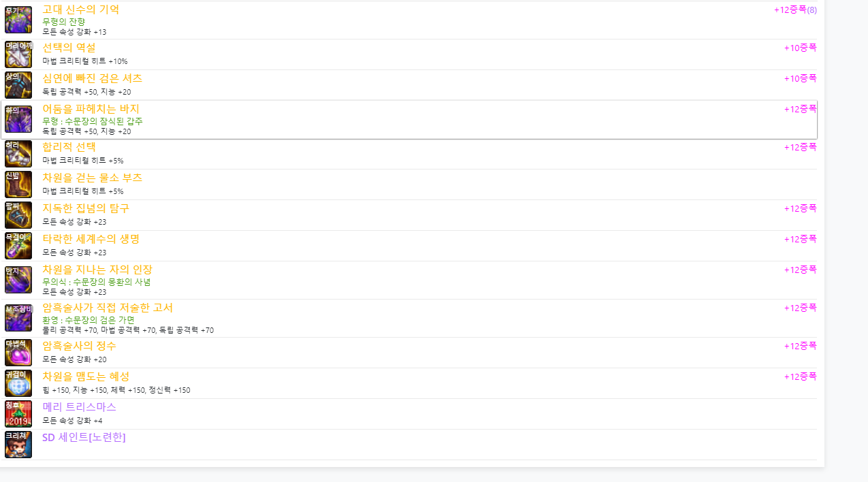868x482 pixels.
Task: Click the creature (크리쳐) character thumbnail
Action: 18,445
